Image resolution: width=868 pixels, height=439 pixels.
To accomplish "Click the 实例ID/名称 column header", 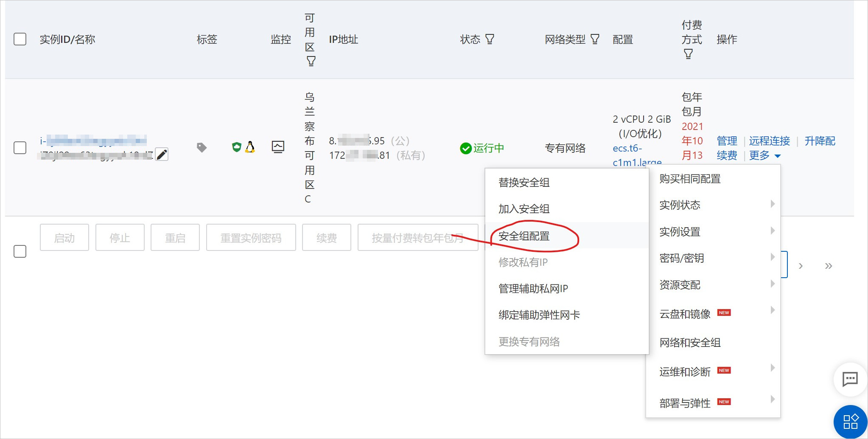I will 67,39.
